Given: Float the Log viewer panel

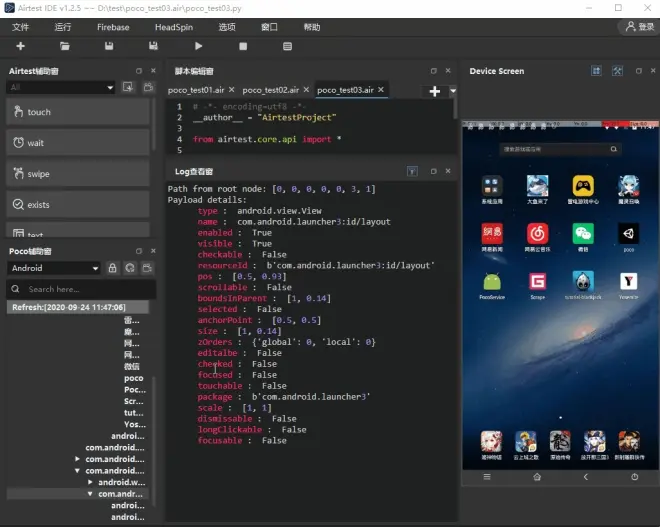Looking at the screenshot, I should pyautogui.click(x=434, y=171).
